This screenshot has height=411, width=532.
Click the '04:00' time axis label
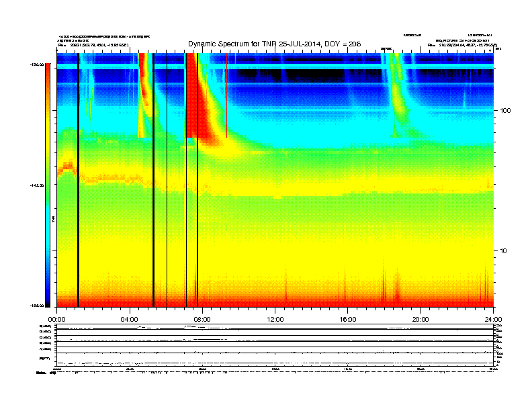click(x=130, y=320)
